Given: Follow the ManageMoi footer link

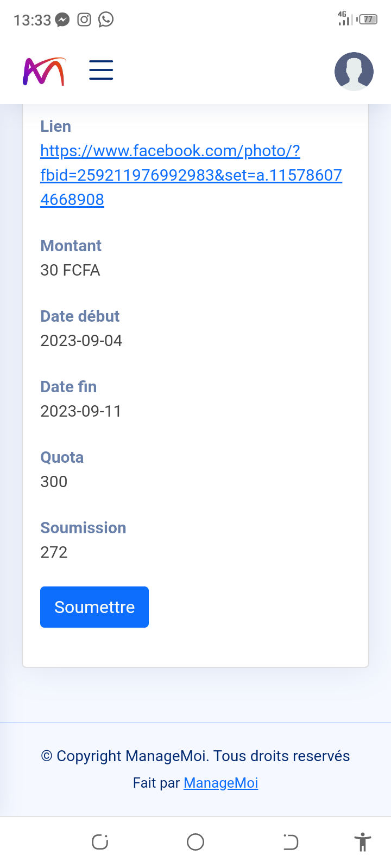Looking at the screenshot, I should click(220, 783).
